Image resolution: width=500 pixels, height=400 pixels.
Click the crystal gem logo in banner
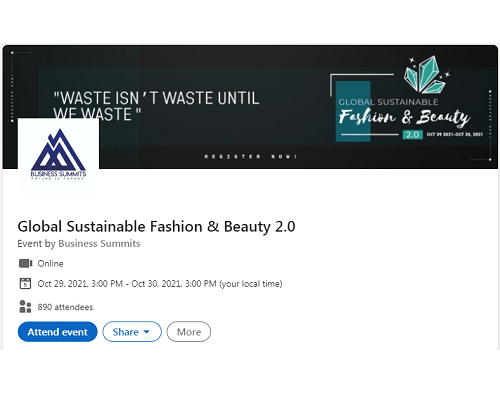pyautogui.click(x=426, y=74)
